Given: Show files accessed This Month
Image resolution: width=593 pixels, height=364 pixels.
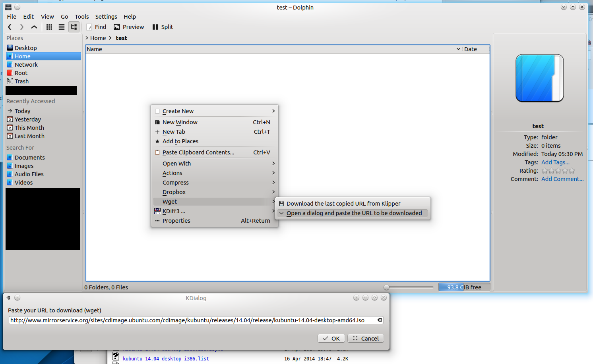Looking at the screenshot, I should click(43, 127).
